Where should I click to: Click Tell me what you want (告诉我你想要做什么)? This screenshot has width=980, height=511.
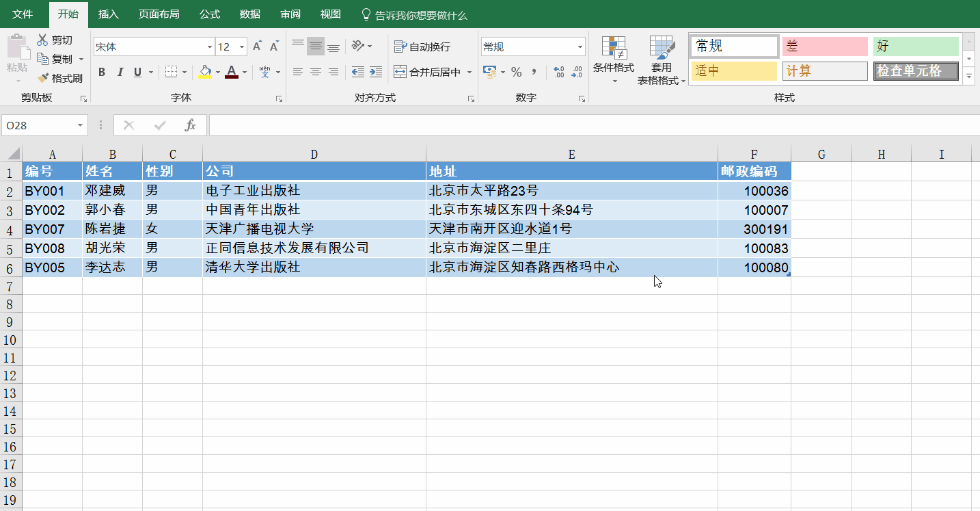click(414, 15)
